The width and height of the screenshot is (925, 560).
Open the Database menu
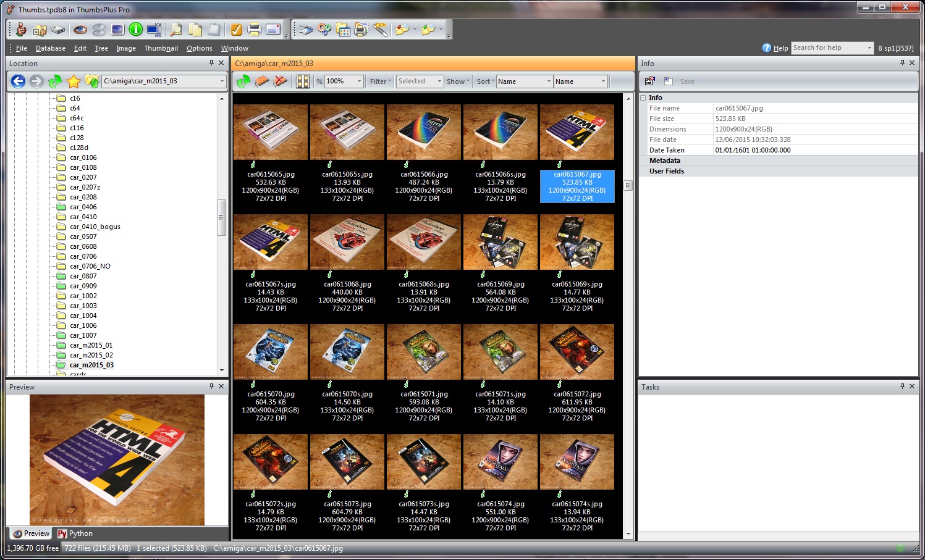(51, 48)
